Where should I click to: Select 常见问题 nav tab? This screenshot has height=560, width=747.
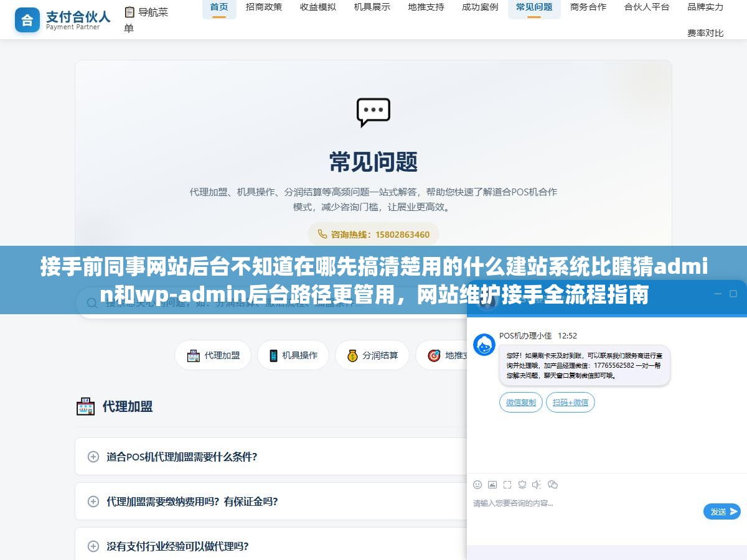(x=534, y=7)
